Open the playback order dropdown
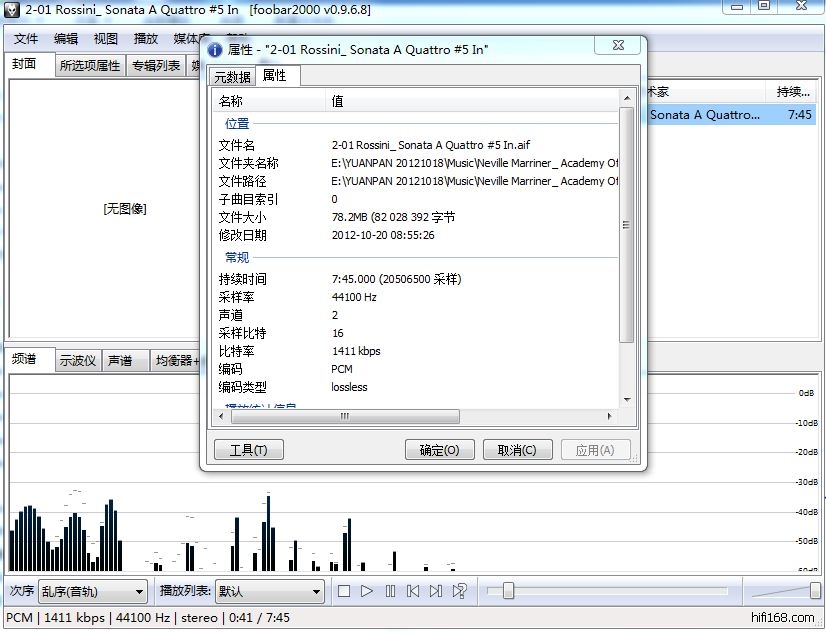Viewport: 826px width, 632px height. (93, 592)
